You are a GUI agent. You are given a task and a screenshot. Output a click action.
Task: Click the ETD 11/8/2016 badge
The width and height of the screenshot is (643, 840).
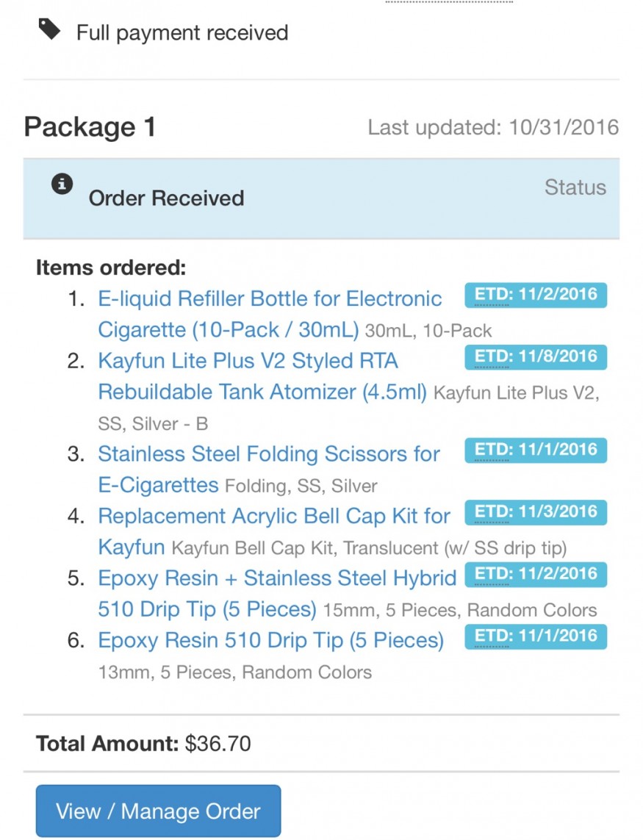[x=536, y=357]
